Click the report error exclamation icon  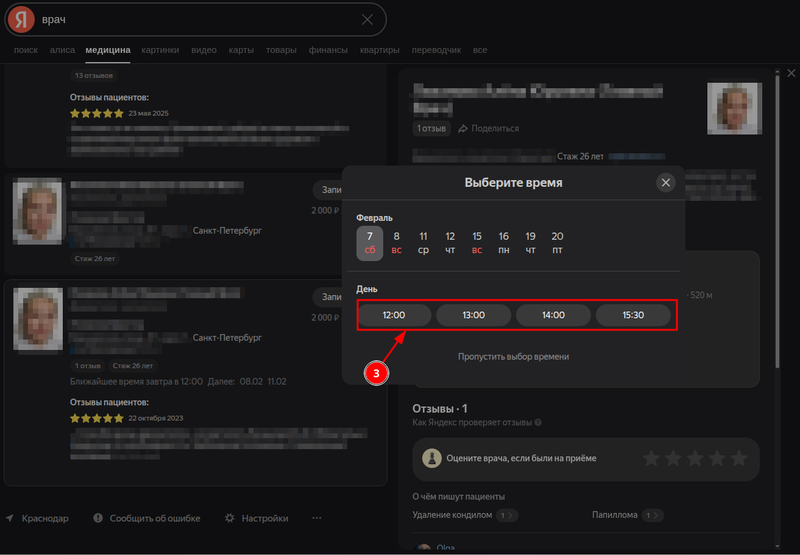click(x=98, y=518)
